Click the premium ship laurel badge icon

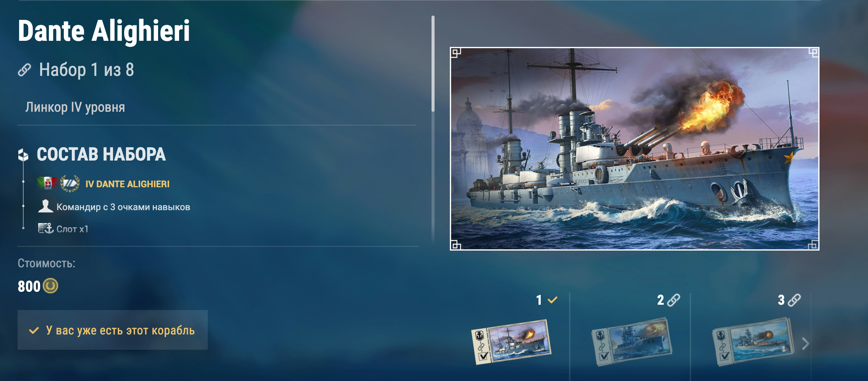tap(70, 183)
